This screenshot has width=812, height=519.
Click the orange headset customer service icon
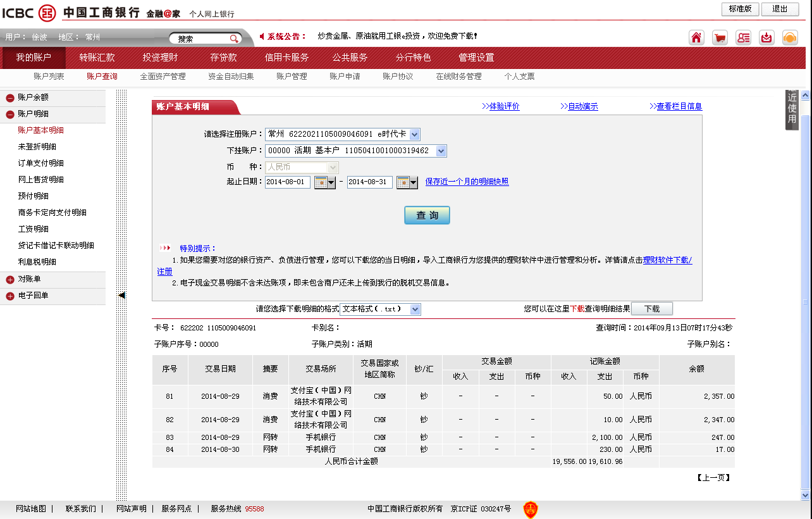point(790,38)
